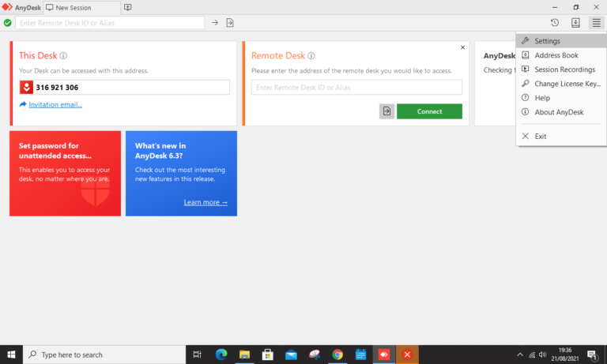Click the orange X taskbar icon
The height and width of the screenshot is (364, 607).
click(x=407, y=355)
